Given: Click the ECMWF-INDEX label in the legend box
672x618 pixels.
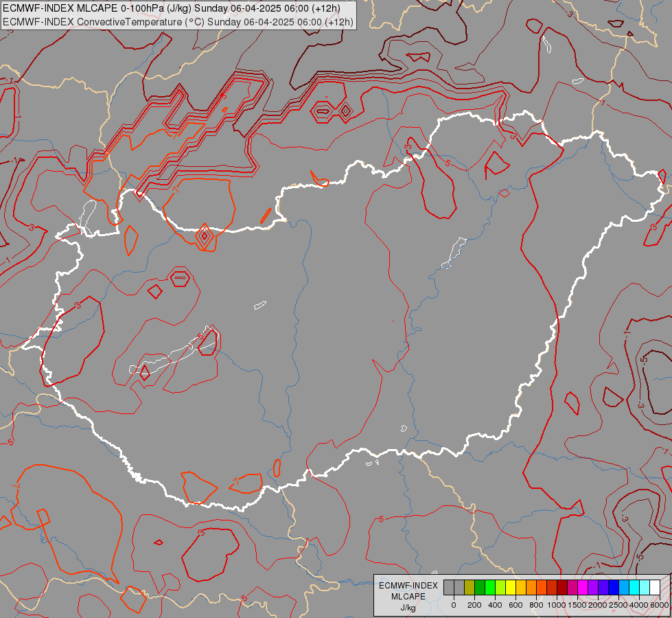Looking at the screenshot, I should (408, 586).
